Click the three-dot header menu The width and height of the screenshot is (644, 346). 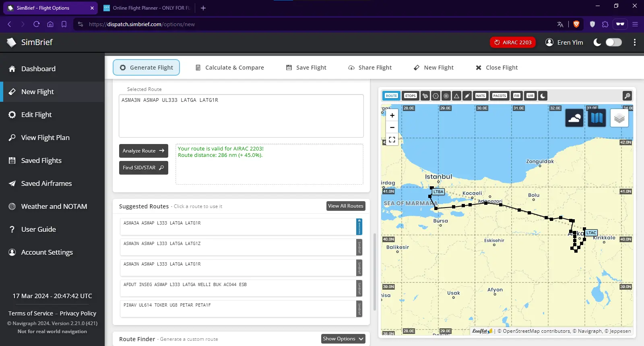pos(635,42)
